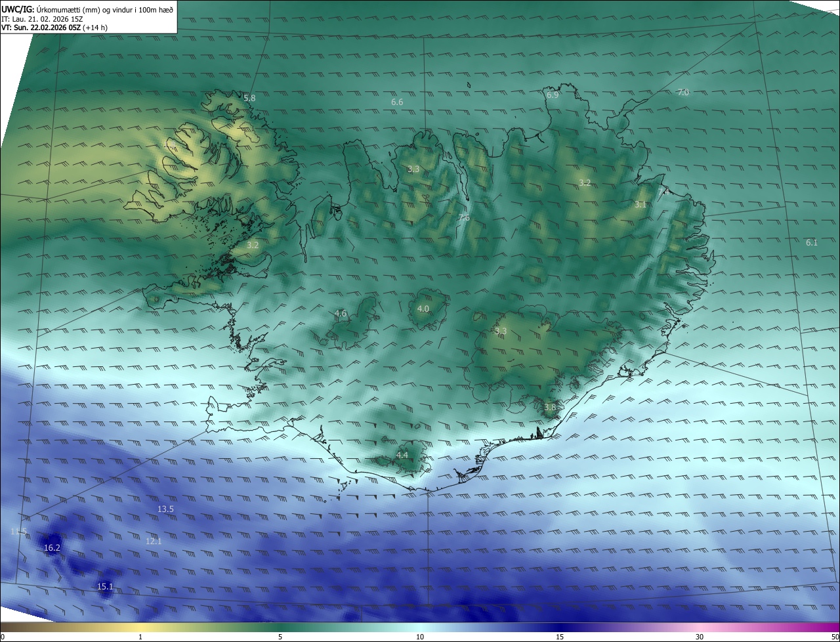
Task: Click the 6.6 value label on the map
Action: [397, 102]
